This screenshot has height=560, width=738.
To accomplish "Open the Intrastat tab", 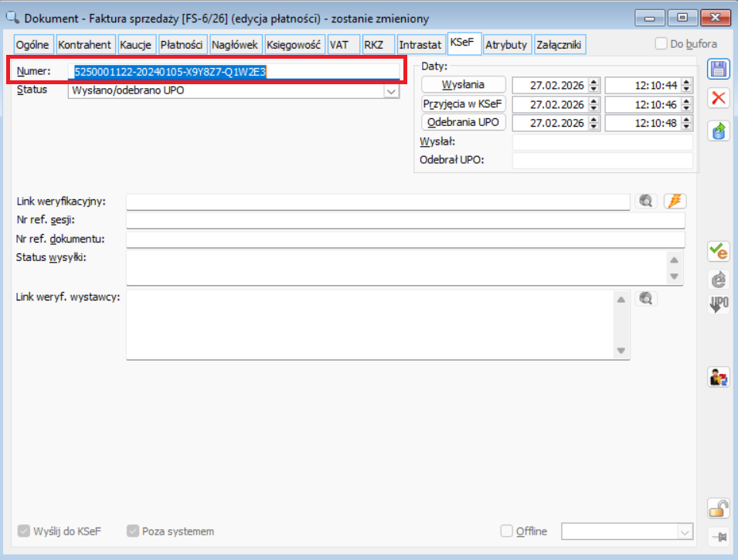I will [420, 45].
